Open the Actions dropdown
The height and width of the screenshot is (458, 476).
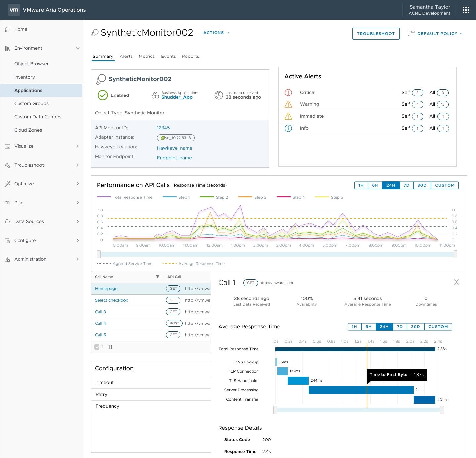click(x=216, y=33)
